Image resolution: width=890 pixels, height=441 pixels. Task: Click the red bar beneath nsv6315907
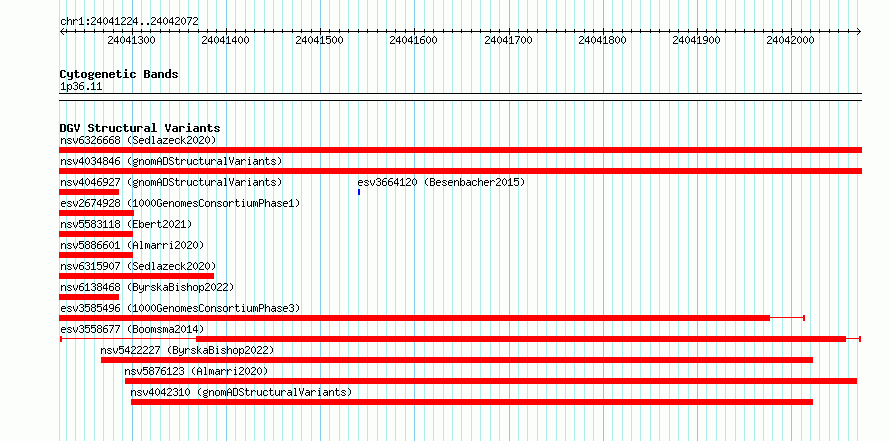click(x=137, y=276)
